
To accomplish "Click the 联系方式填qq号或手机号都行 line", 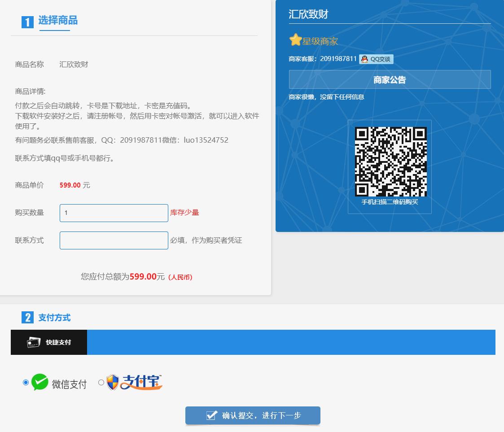I will pos(64,158).
